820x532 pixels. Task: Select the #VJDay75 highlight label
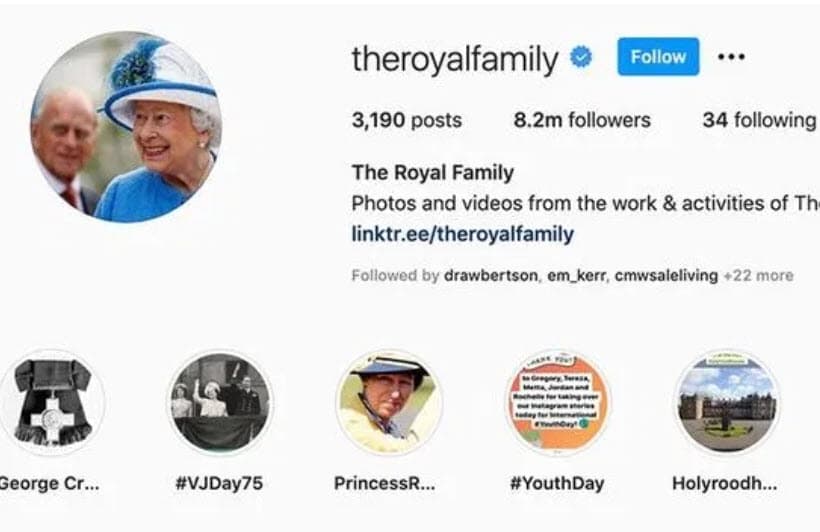[219, 483]
